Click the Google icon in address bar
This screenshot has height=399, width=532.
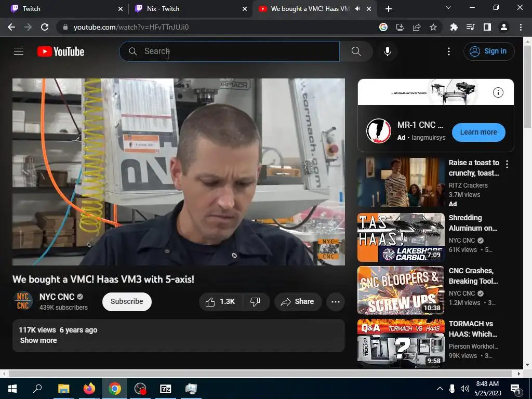(x=383, y=27)
